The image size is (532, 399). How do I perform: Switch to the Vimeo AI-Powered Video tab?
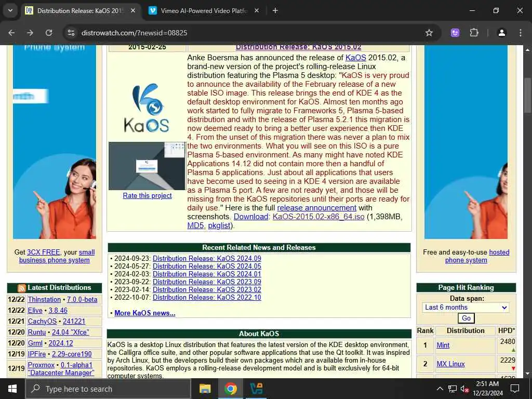pyautogui.click(x=204, y=10)
